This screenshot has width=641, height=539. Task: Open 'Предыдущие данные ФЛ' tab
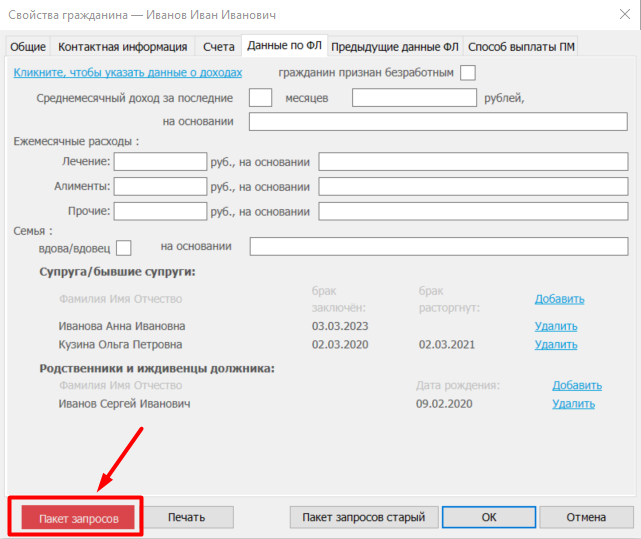(394, 47)
